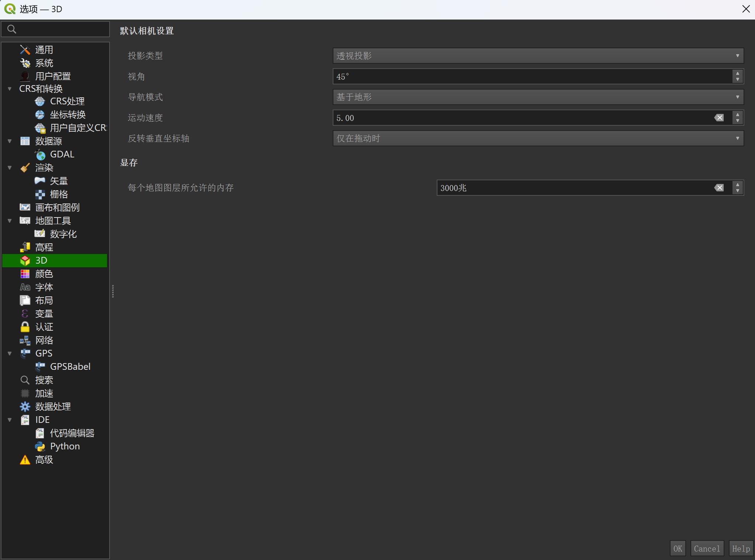Select the GDAL icon

click(40, 154)
